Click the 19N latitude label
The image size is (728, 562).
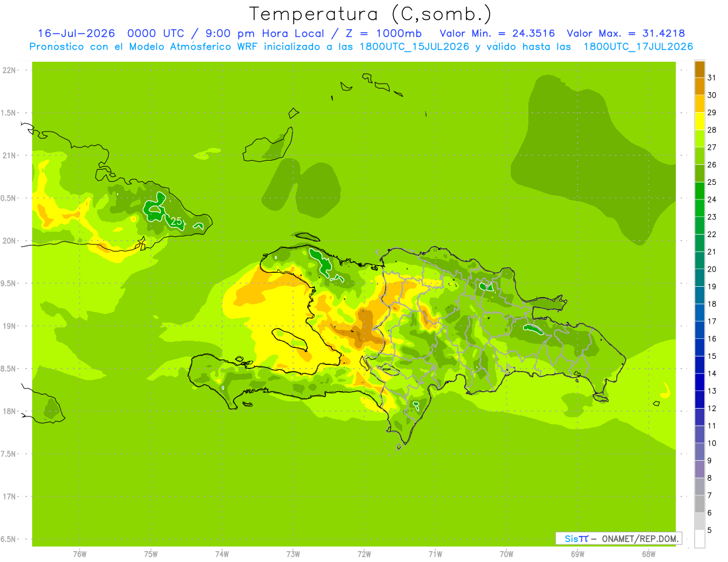pyautogui.click(x=9, y=326)
